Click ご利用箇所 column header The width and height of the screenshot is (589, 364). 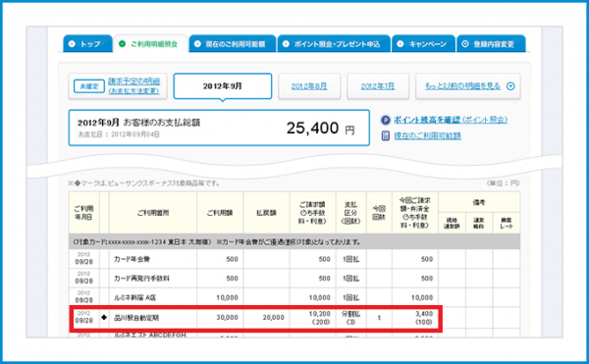[153, 213]
